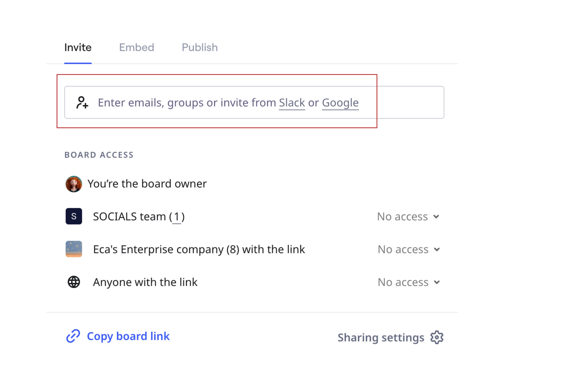Open the Publish tab
563x392 pixels.
pos(200,47)
